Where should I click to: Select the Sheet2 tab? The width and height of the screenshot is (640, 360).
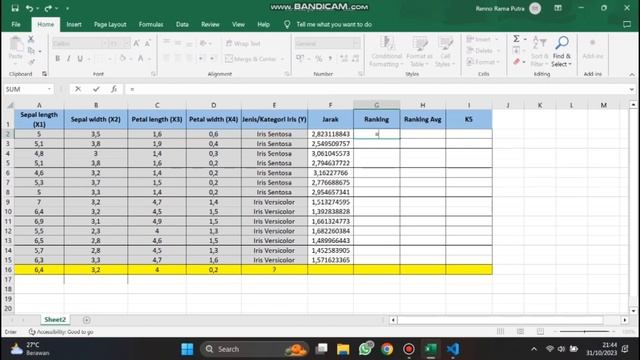[x=55, y=320]
